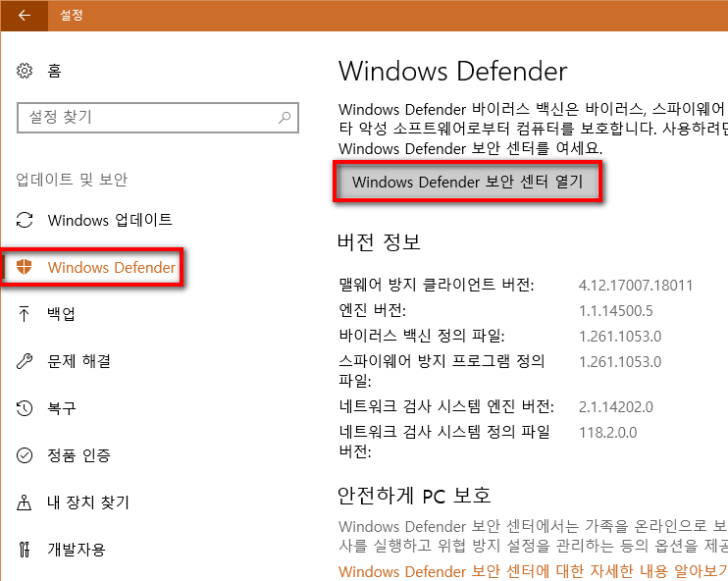Viewport: 728px width, 581px height.
Task: Click the 버전 정보 heading
Action: pyautogui.click(x=379, y=242)
